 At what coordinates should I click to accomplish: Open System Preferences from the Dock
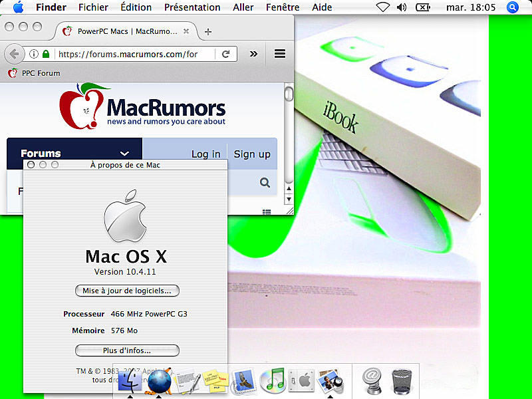click(301, 380)
